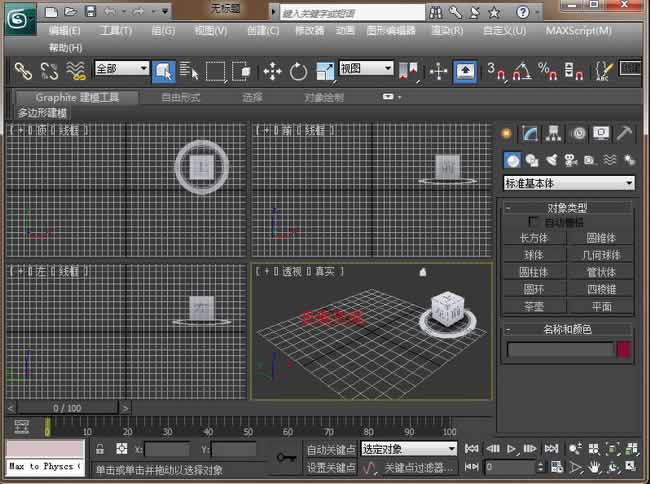The image size is (650, 484).
Task: Toggle the selection lock padlock icon
Action: pyautogui.click(x=100, y=450)
